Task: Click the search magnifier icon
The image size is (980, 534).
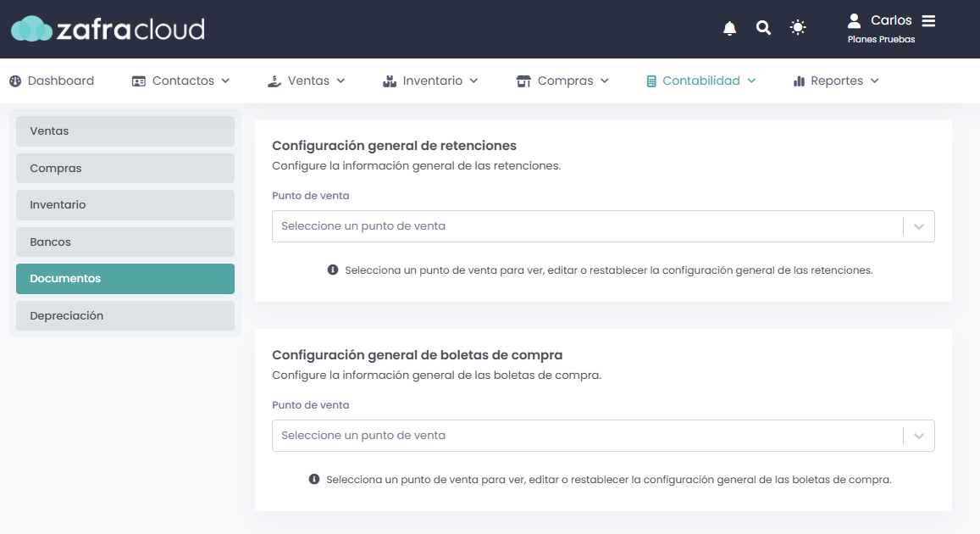Action: (763, 28)
